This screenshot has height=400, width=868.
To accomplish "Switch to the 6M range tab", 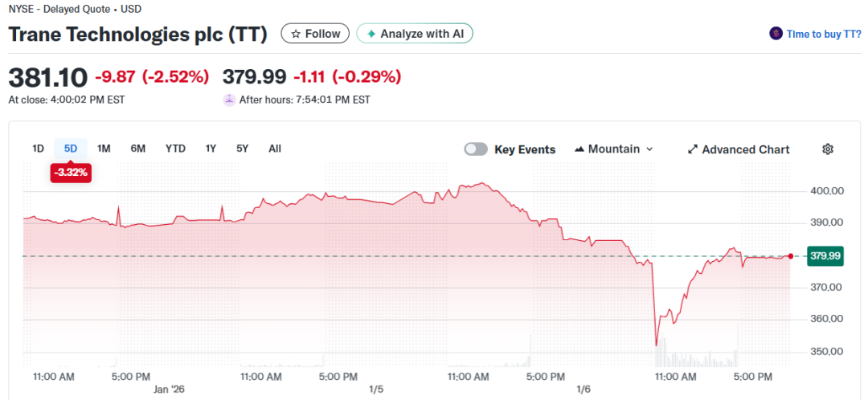I will (138, 149).
